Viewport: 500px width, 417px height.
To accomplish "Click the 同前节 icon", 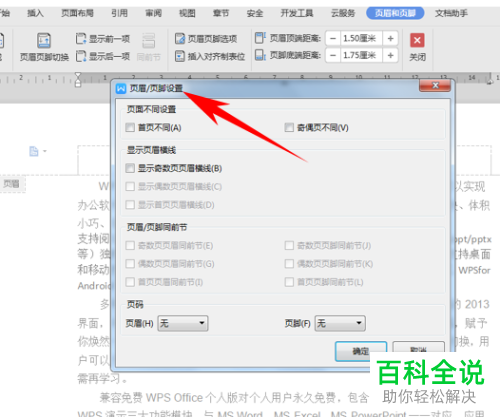I will click(x=149, y=40).
